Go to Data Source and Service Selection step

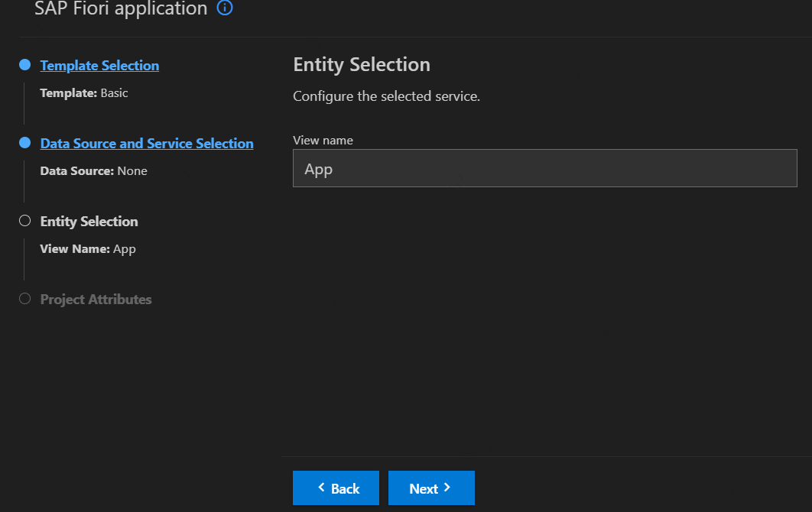tap(147, 144)
